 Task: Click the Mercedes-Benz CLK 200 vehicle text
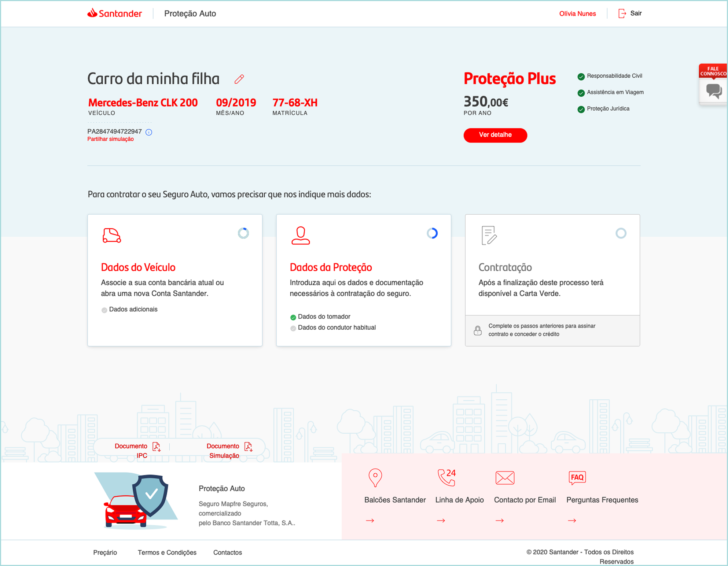pos(143,103)
